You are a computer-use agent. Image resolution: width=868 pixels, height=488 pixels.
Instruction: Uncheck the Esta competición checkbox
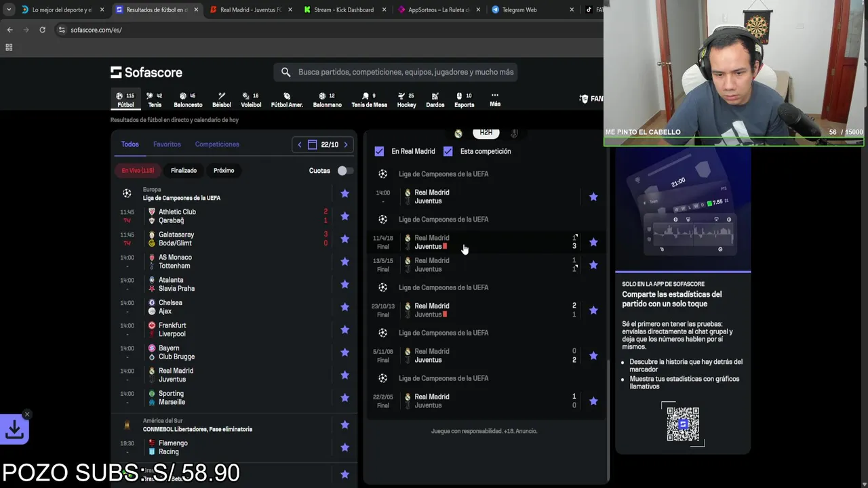448,151
